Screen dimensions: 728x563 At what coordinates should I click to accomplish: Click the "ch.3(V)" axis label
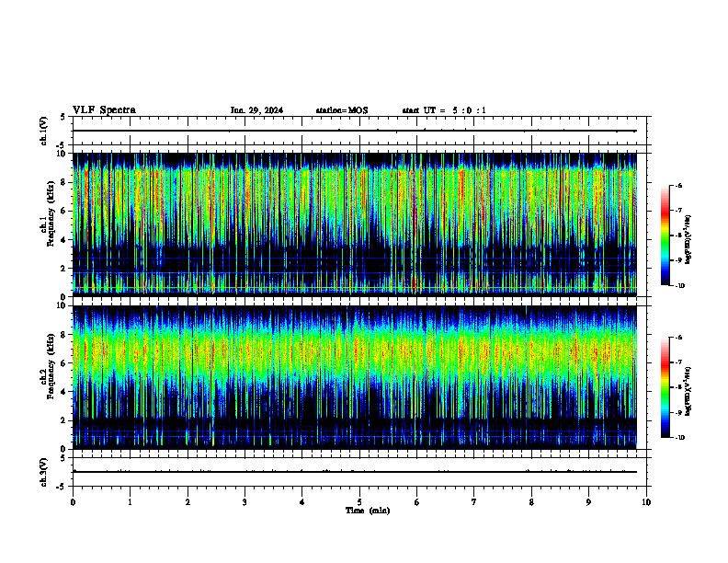43,473
